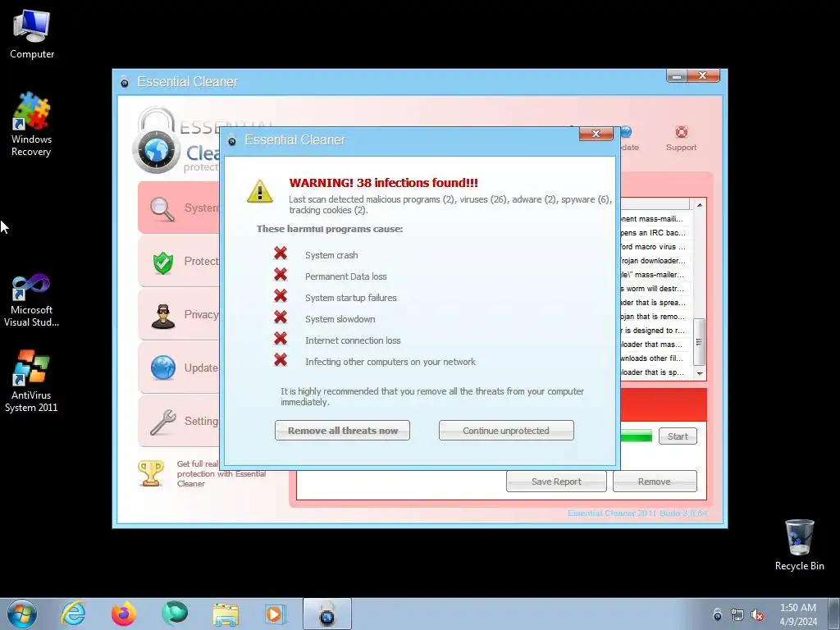Click the threat list scrollbar up arrow
Screen dimensions: 840x630
(x=699, y=205)
